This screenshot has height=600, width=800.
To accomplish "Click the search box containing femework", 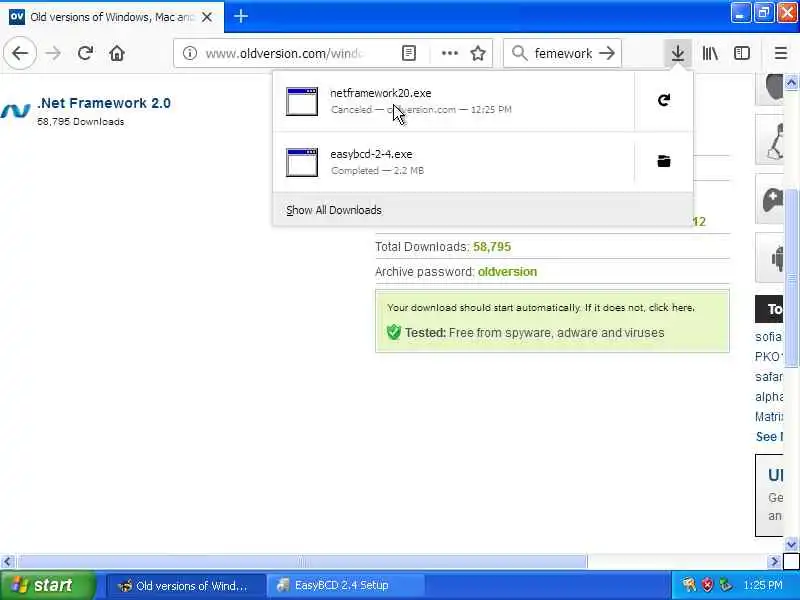I will (563, 53).
